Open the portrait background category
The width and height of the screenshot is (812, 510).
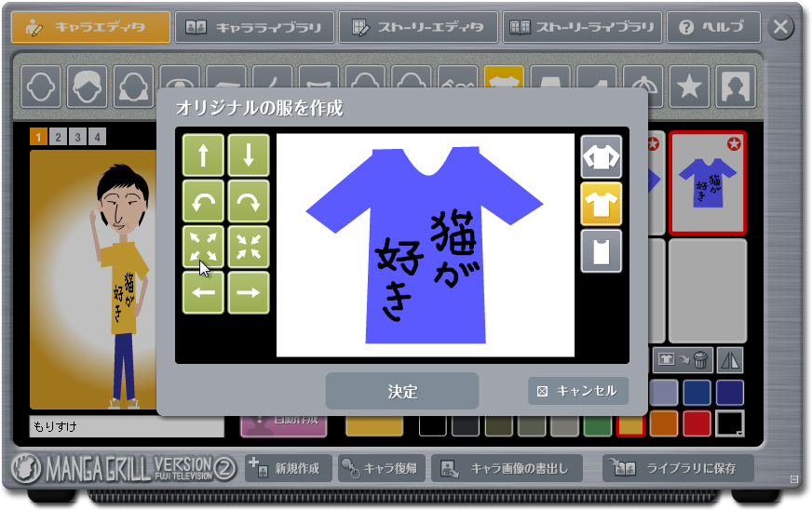[x=736, y=87]
